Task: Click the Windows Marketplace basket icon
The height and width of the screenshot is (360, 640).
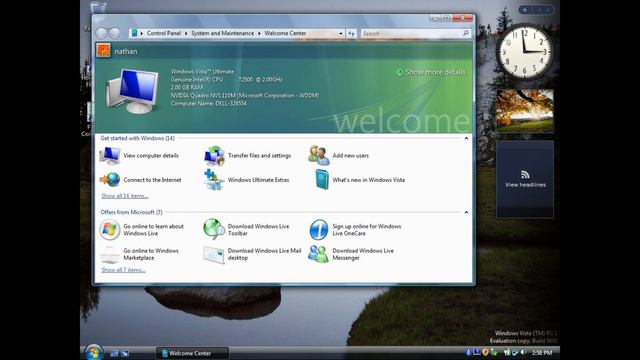Action: click(110, 254)
